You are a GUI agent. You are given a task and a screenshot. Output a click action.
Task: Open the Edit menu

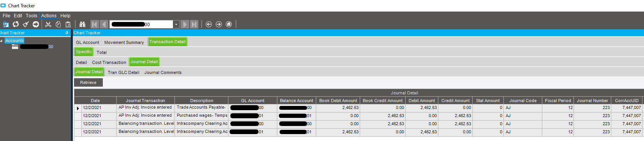pyautogui.click(x=18, y=16)
